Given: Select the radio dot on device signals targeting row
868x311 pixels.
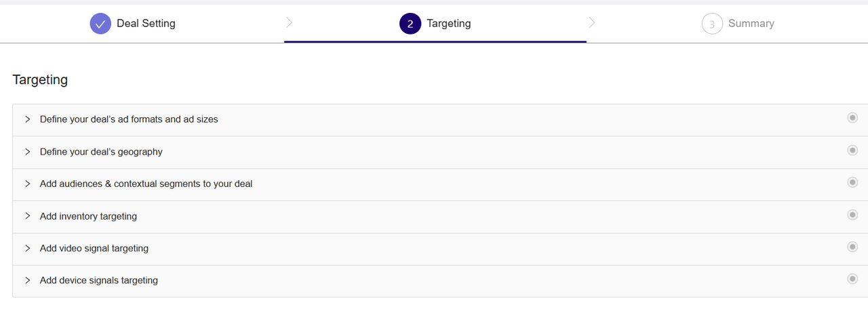Looking at the screenshot, I should point(852,279).
